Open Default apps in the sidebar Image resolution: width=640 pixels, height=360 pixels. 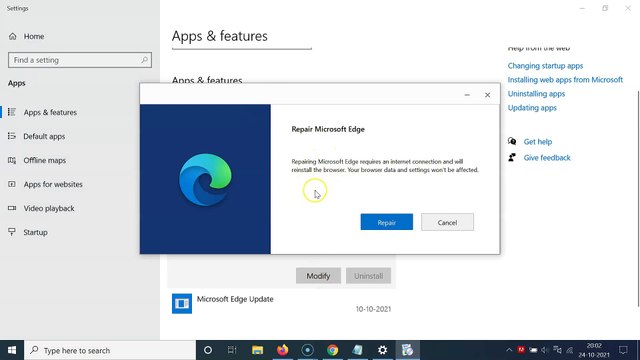44,136
